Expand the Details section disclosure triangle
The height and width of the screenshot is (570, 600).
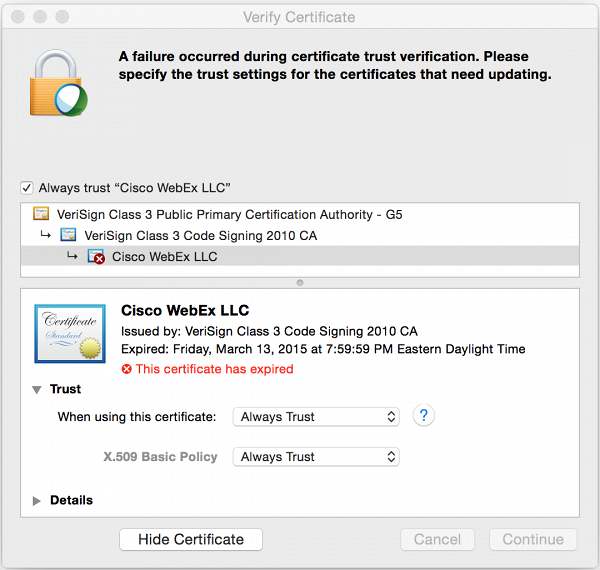pyautogui.click(x=37, y=501)
